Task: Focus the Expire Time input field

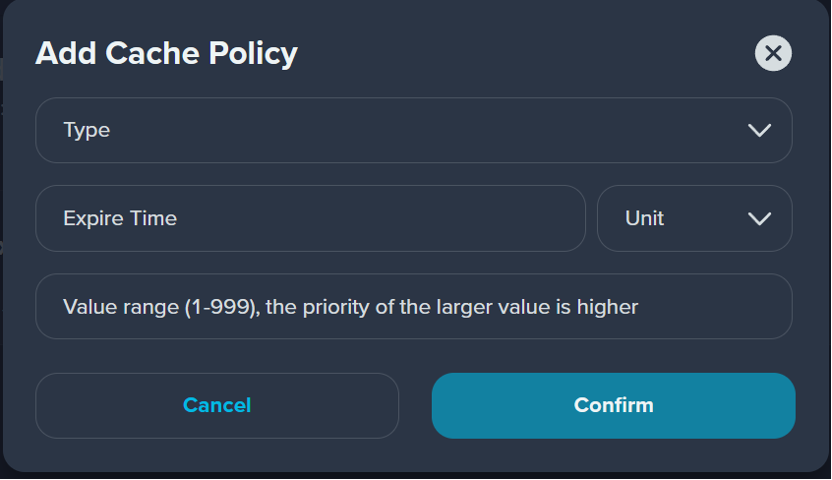Action: [x=310, y=218]
